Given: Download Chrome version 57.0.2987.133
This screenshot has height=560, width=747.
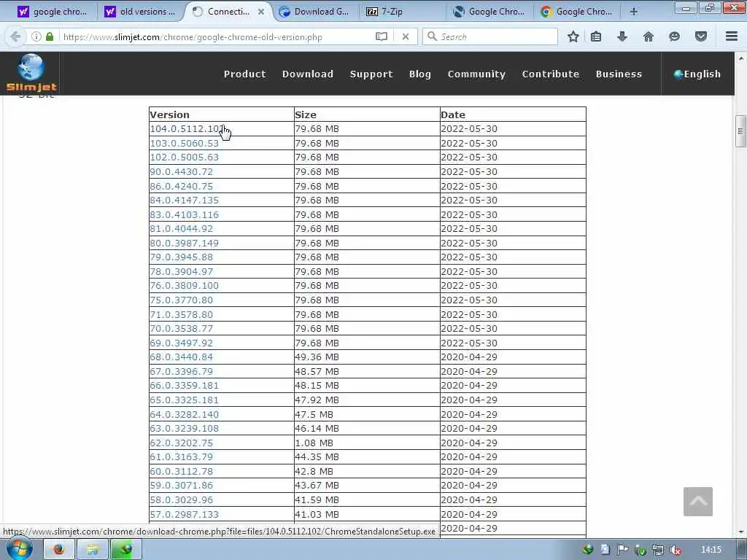Looking at the screenshot, I should coord(184,514).
